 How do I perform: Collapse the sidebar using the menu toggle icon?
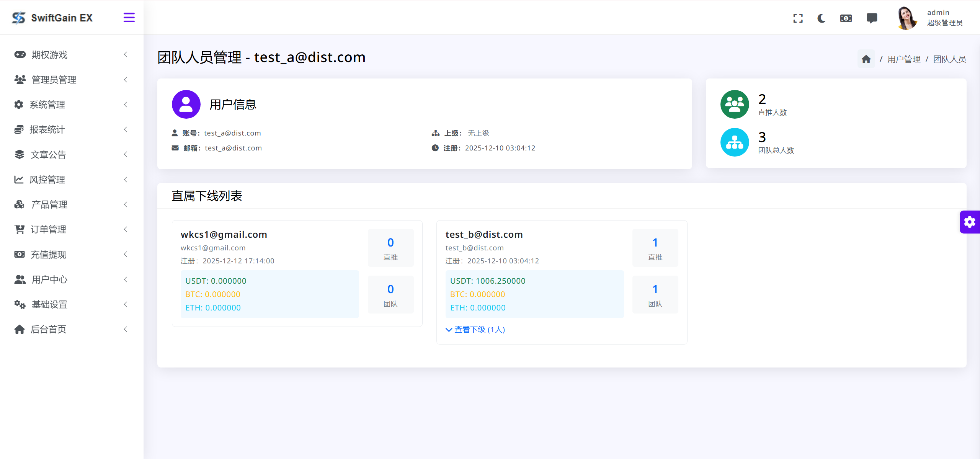pyautogui.click(x=129, y=17)
